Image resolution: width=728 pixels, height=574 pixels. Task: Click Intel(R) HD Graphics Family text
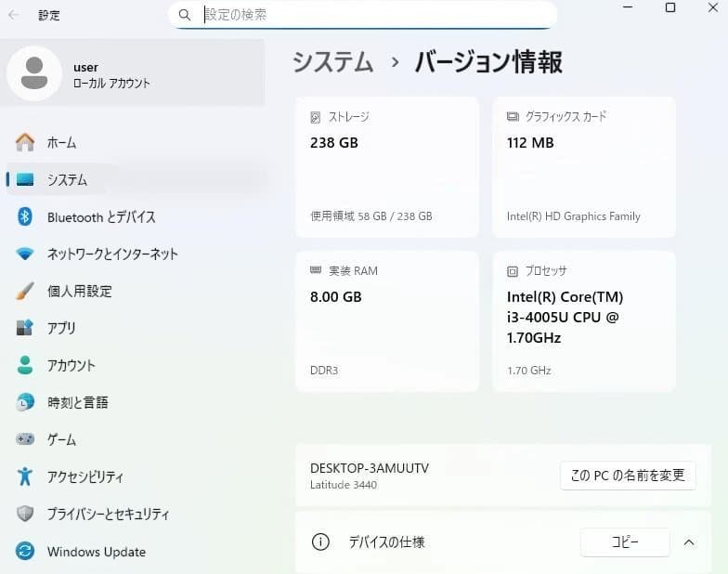pos(574,216)
